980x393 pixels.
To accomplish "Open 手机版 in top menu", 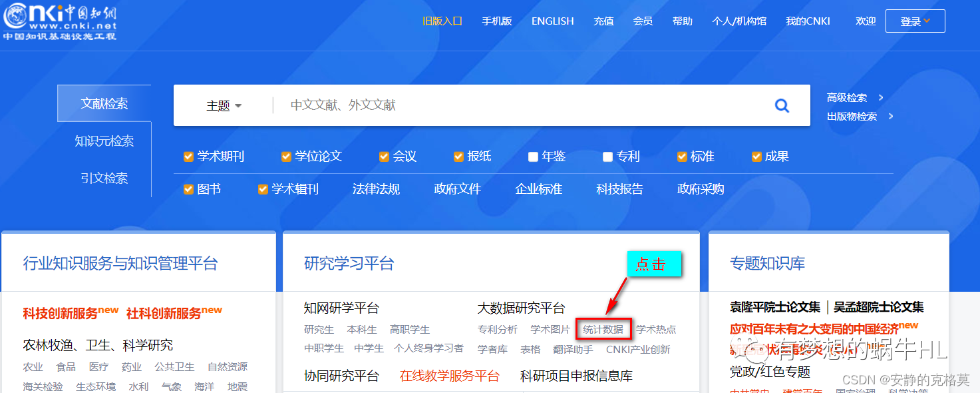I will pos(497,21).
